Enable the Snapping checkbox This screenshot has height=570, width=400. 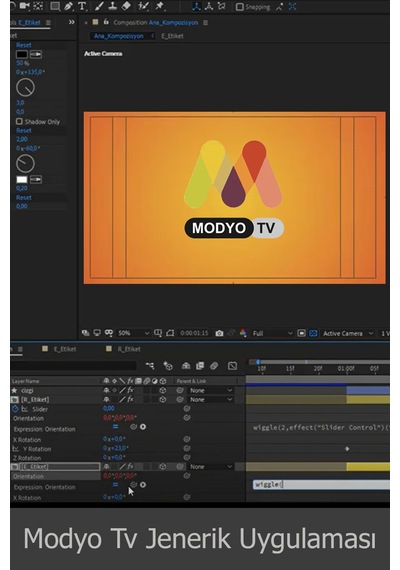(240, 7)
